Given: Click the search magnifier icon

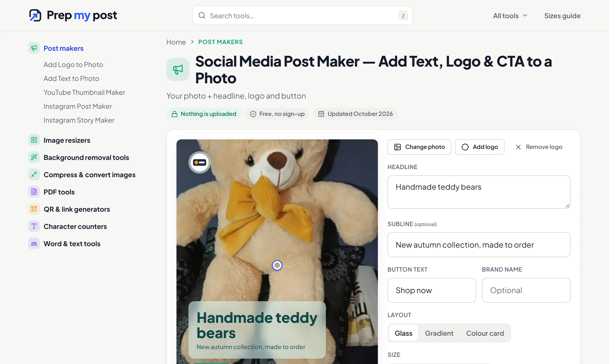Looking at the screenshot, I should point(202,16).
